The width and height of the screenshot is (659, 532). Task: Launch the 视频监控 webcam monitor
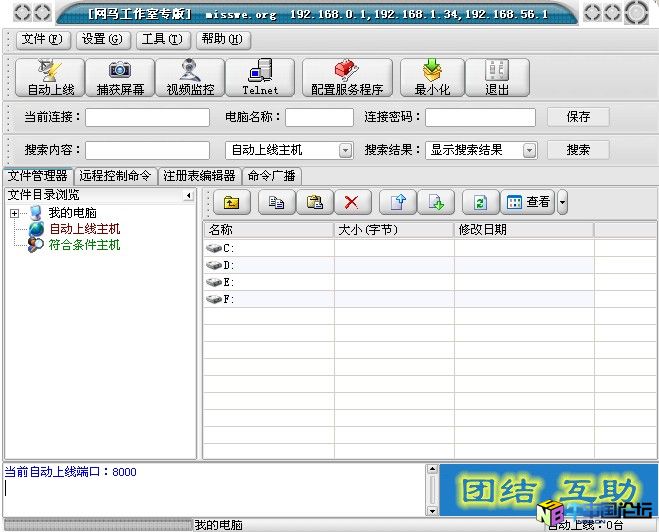190,77
